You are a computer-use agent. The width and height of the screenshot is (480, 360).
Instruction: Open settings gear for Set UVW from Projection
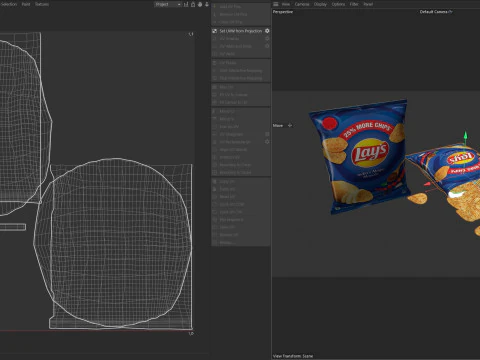[267, 31]
